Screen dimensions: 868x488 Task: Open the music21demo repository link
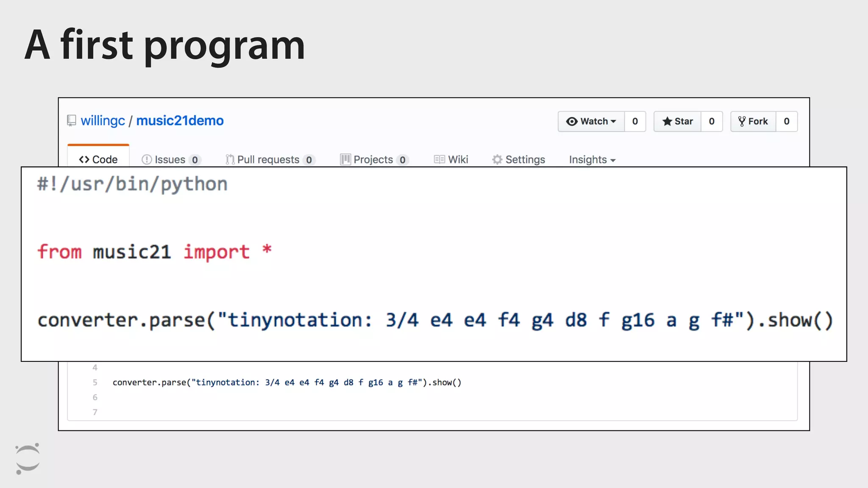[180, 121]
